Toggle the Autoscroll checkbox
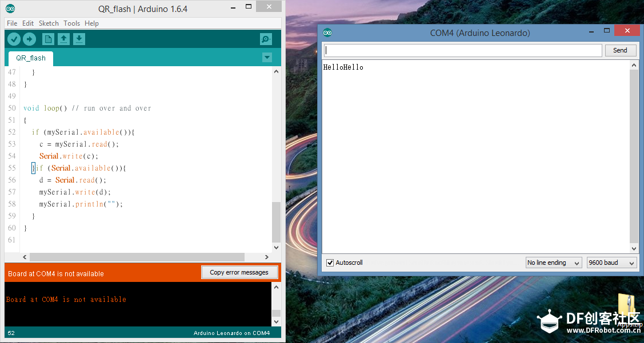Viewport: 644px width, 343px height. tap(330, 263)
